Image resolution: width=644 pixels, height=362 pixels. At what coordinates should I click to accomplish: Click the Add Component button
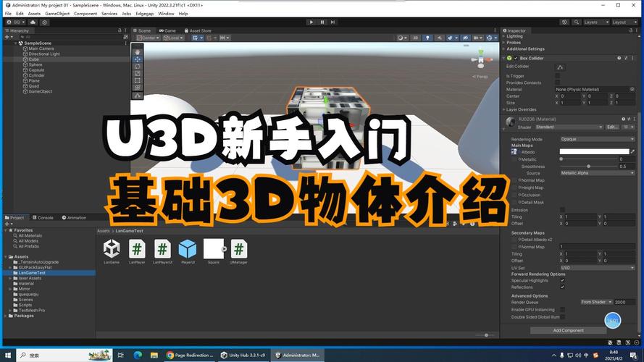568,330
